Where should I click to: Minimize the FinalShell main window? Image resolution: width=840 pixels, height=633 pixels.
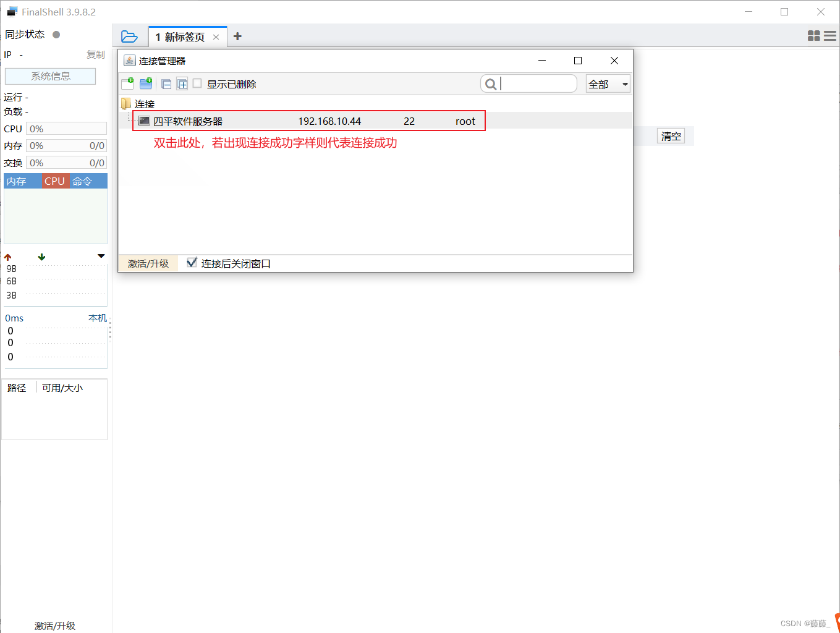coord(749,12)
